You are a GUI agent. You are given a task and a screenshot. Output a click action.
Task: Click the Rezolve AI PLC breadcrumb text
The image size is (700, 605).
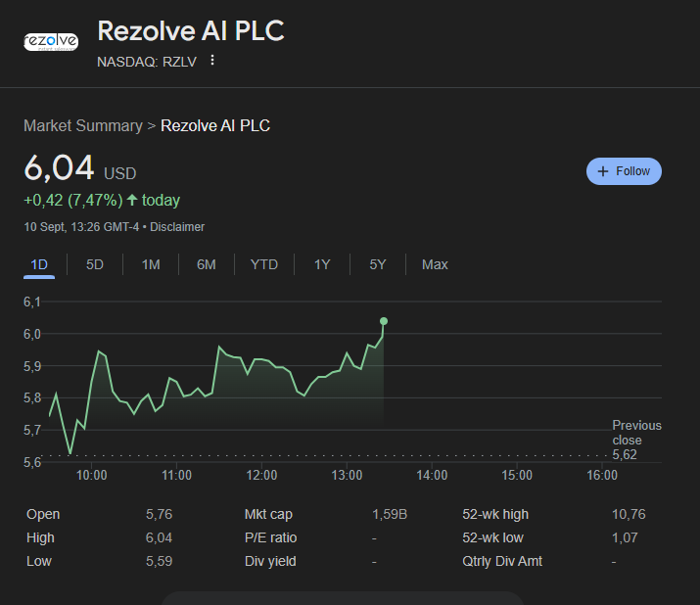[215, 126]
